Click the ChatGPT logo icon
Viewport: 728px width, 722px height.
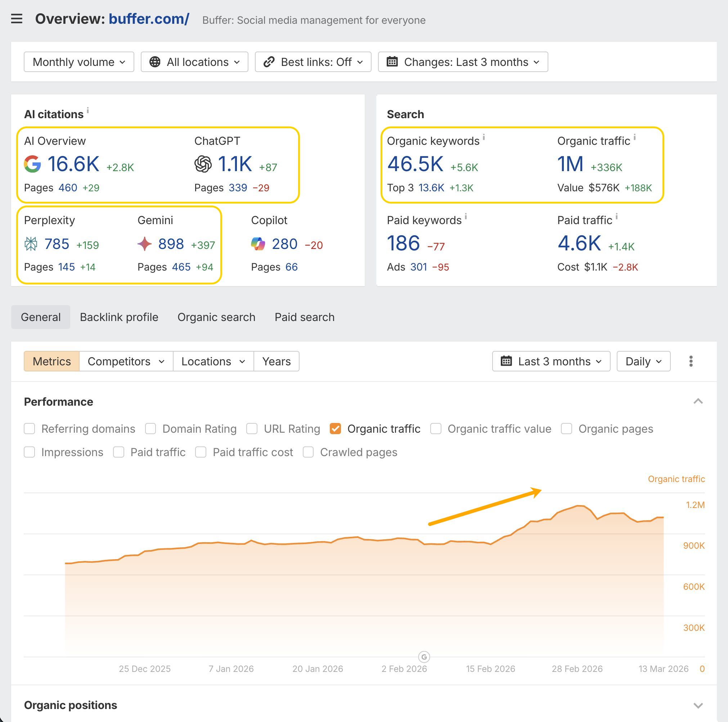pyautogui.click(x=203, y=164)
